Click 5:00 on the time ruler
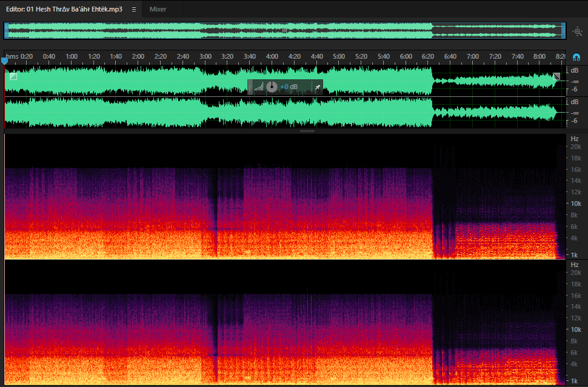This screenshot has width=588, height=387. point(339,56)
